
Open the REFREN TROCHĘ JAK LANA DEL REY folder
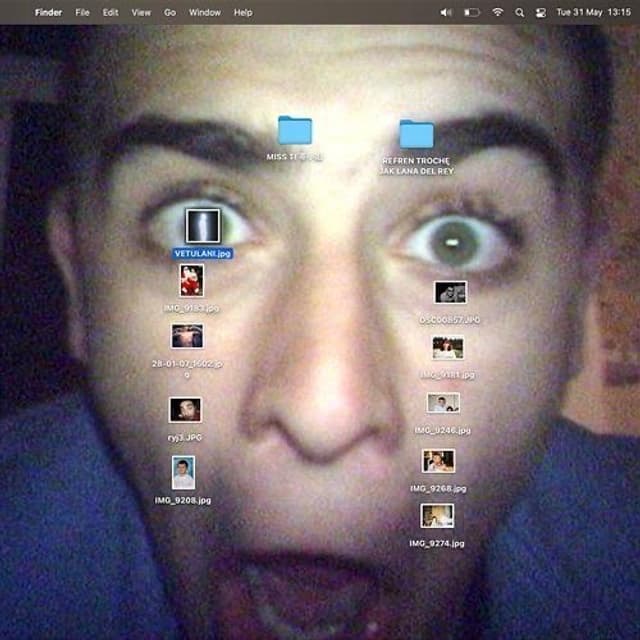(416, 135)
